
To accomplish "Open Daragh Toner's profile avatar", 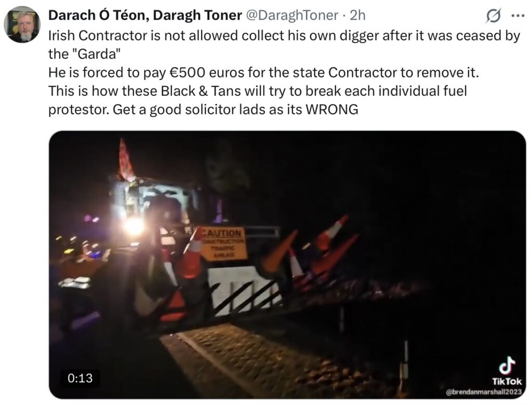I will pyautogui.click(x=22, y=24).
